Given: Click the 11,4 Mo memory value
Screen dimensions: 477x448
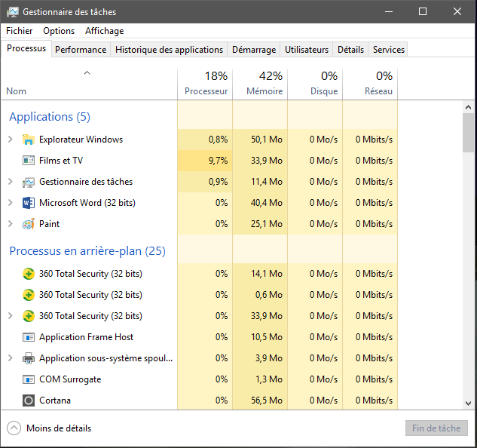Looking at the screenshot, I should (x=267, y=182).
